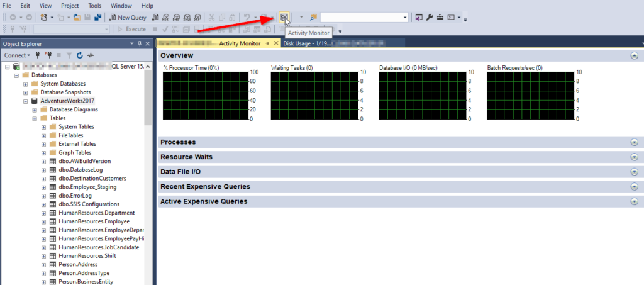Expand the System Databases folder
The width and height of the screenshot is (644, 285).
26,84
